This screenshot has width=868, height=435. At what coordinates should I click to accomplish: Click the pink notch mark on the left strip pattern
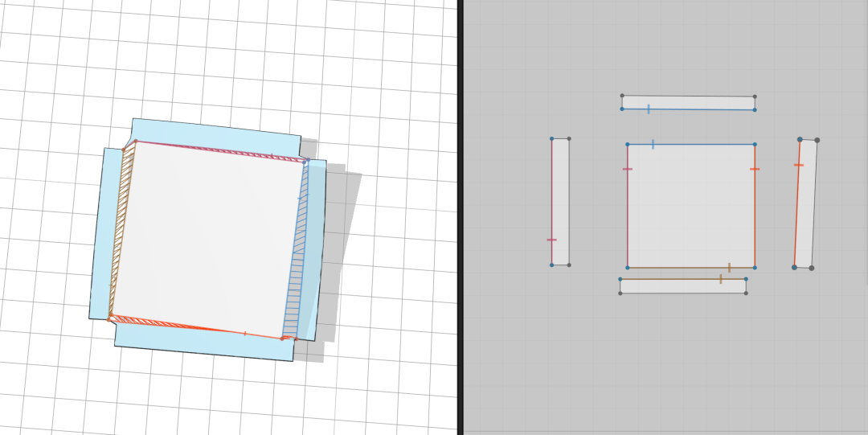click(552, 240)
